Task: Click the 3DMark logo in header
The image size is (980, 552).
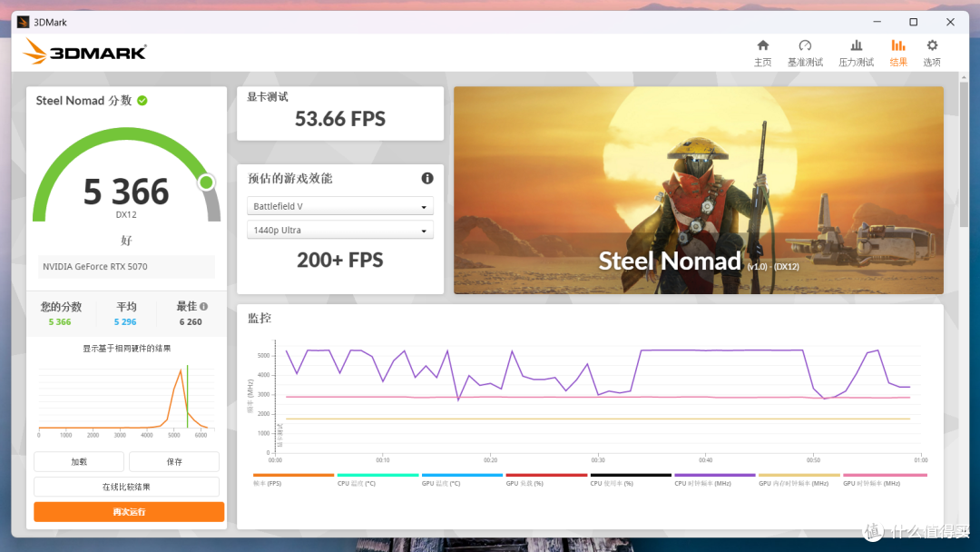Action: pos(84,52)
